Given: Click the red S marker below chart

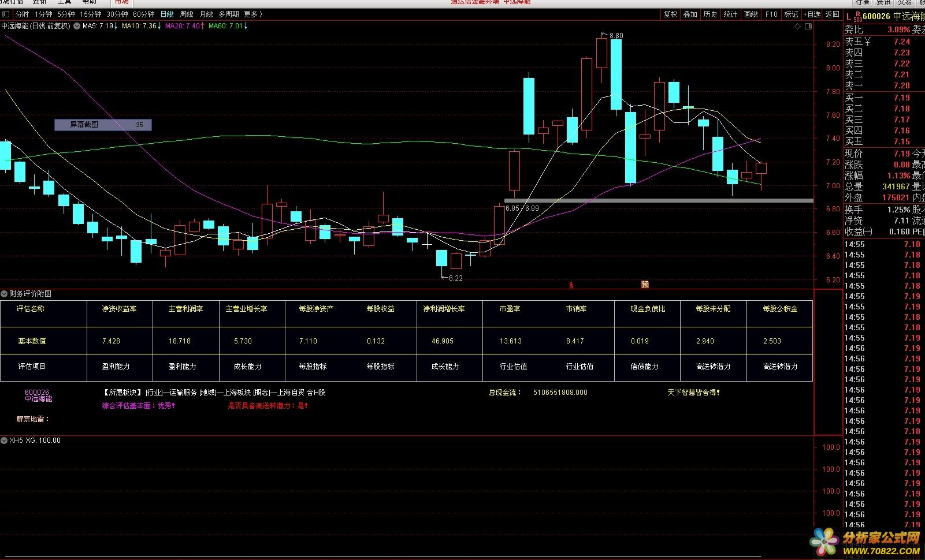Looking at the screenshot, I should pos(571,285).
